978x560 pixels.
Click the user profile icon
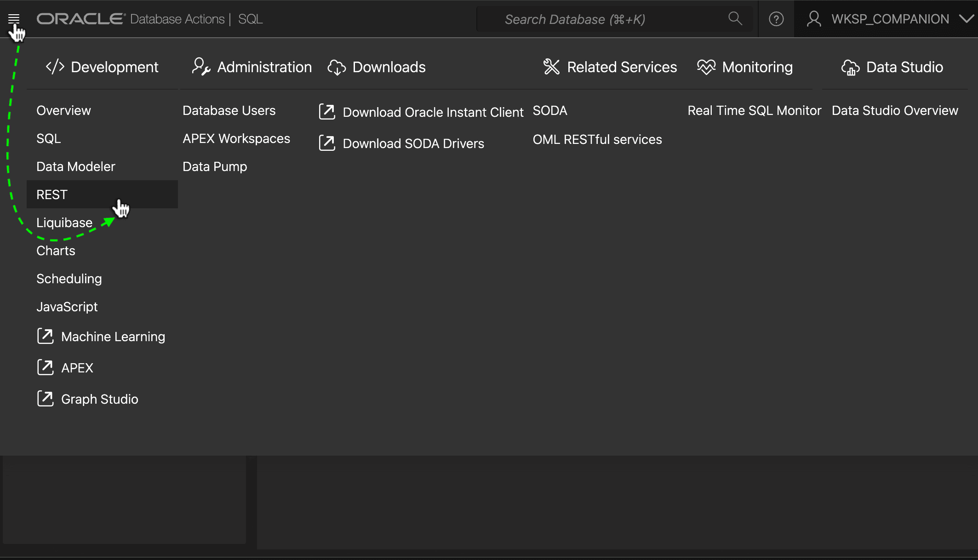point(814,19)
